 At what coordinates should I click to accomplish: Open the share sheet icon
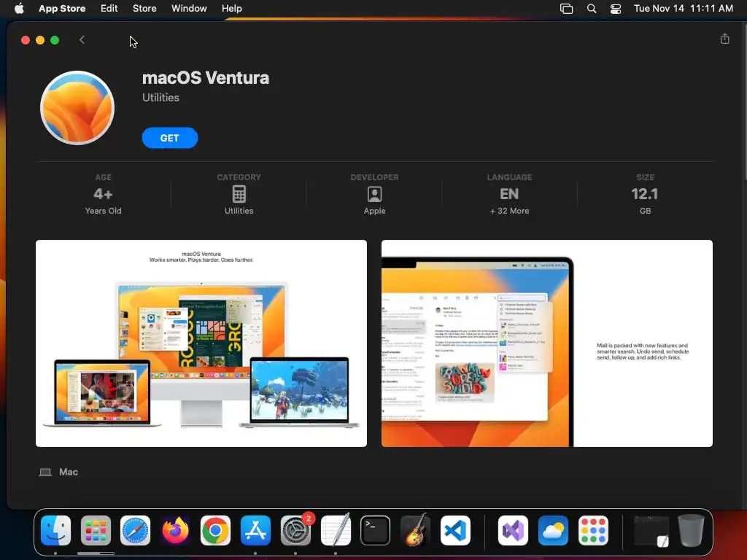(724, 39)
